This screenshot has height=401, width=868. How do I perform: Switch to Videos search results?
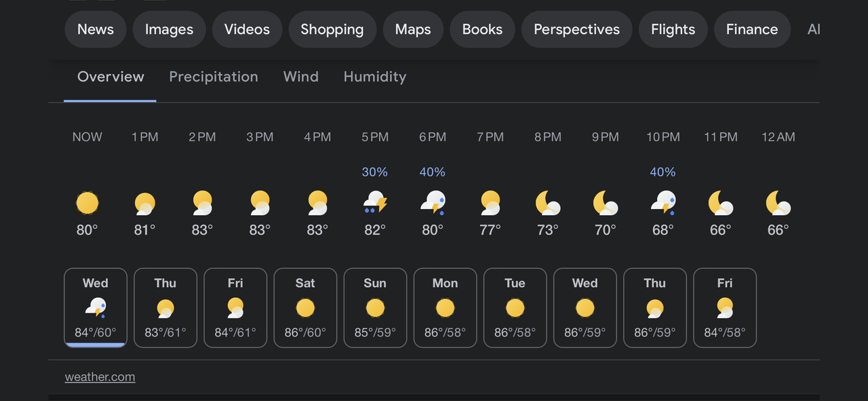(247, 29)
